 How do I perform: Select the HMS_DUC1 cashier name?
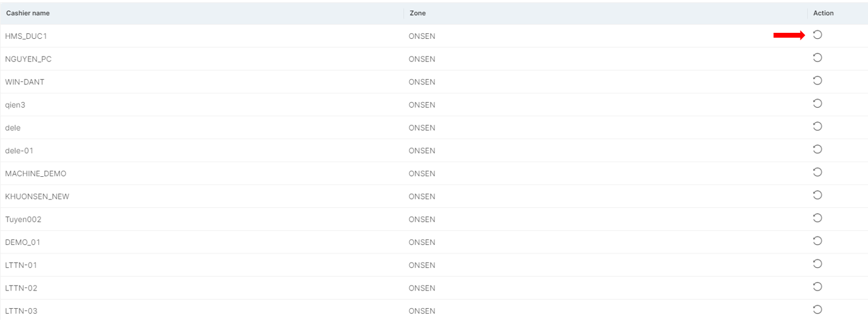click(x=26, y=36)
